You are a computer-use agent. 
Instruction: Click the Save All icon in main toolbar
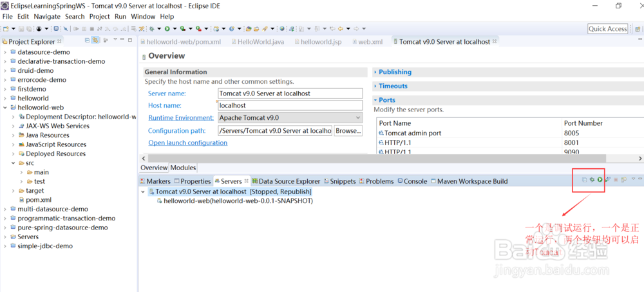point(29,29)
